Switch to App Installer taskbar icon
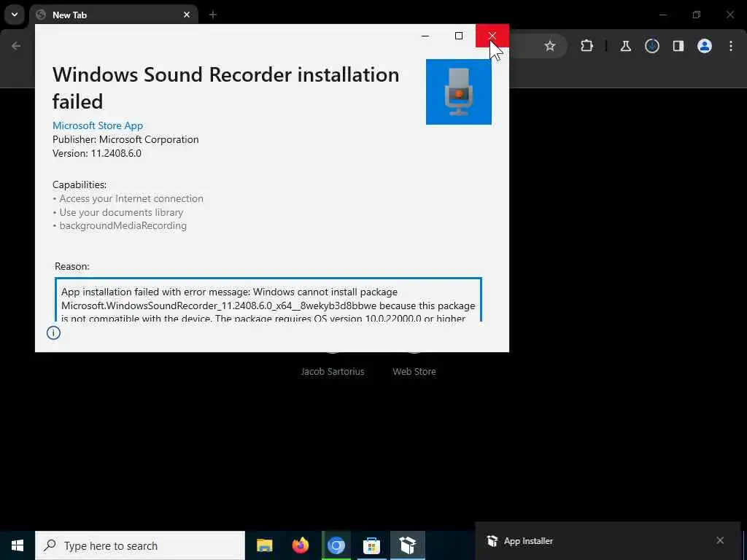This screenshot has width=747, height=560. 408,545
